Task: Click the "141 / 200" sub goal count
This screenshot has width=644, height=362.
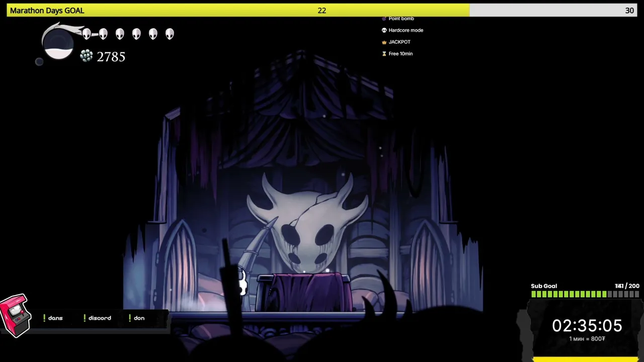Action: click(627, 286)
